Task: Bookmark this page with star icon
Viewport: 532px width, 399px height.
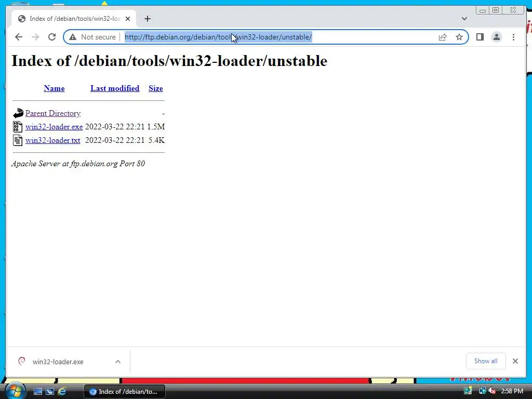Action: click(459, 37)
